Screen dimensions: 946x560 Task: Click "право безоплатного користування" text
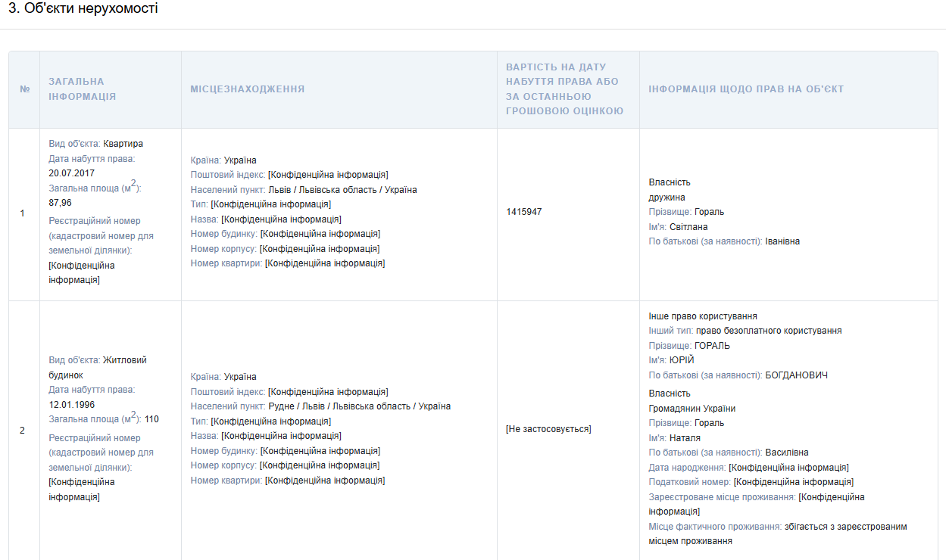pyautogui.click(x=769, y=331)
